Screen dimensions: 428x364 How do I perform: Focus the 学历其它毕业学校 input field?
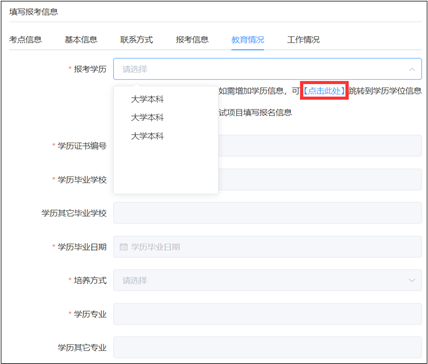coord(267,213)
